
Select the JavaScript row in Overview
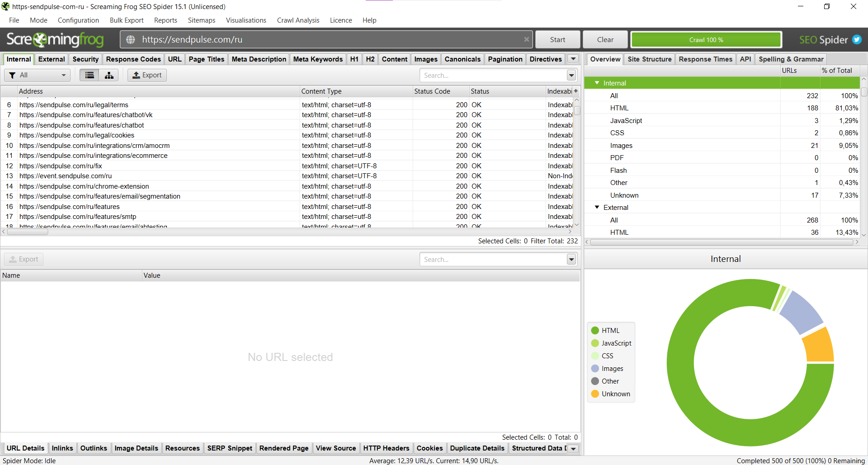(x=722, y=121)
